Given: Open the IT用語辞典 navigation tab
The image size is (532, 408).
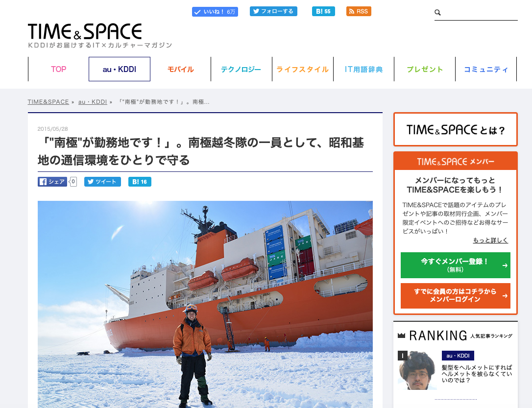Looking at the screenshot, I should pos(363,69).
